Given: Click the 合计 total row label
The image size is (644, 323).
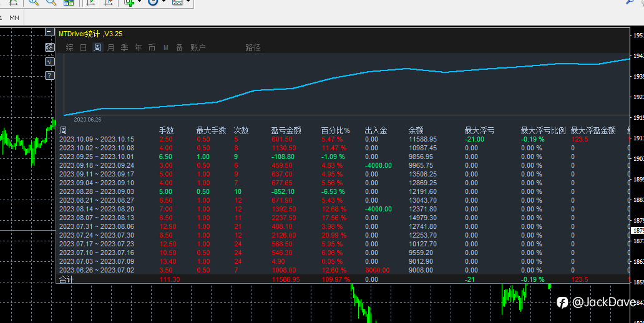Looking at the screenshot, I should pos(66,279).
